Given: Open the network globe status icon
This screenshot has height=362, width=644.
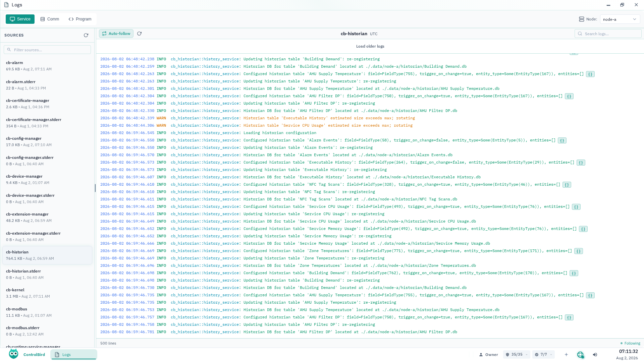Looking at the screenshot, I should click(x=580, y=355).
